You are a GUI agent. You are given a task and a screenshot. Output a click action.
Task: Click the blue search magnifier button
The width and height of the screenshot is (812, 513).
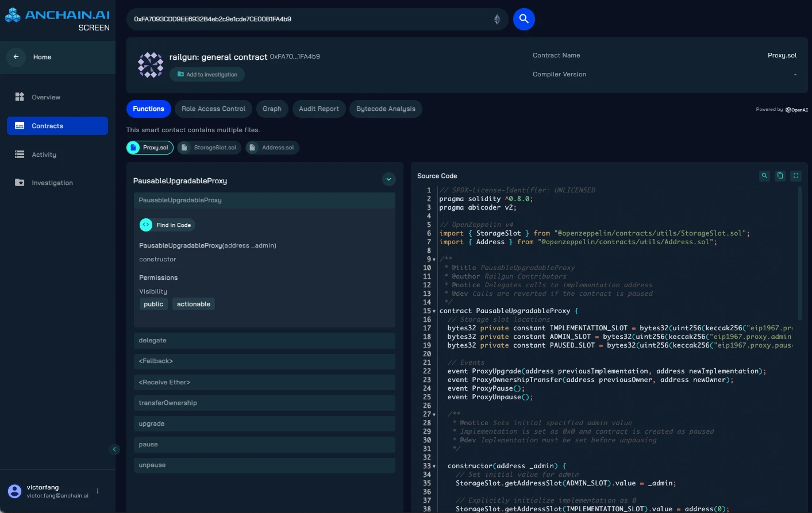(x=524, y=19)
